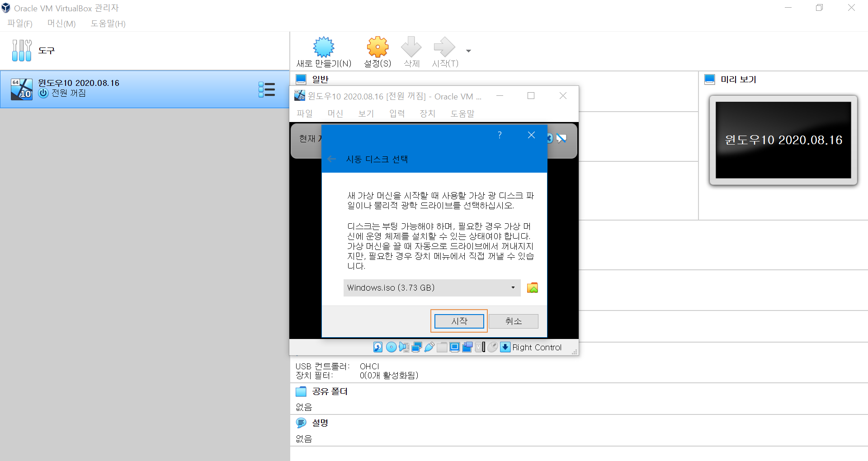Browse for disk file with folder icon
The height and width of the screenshot is (461, 868).
click(x=533, y=288)
